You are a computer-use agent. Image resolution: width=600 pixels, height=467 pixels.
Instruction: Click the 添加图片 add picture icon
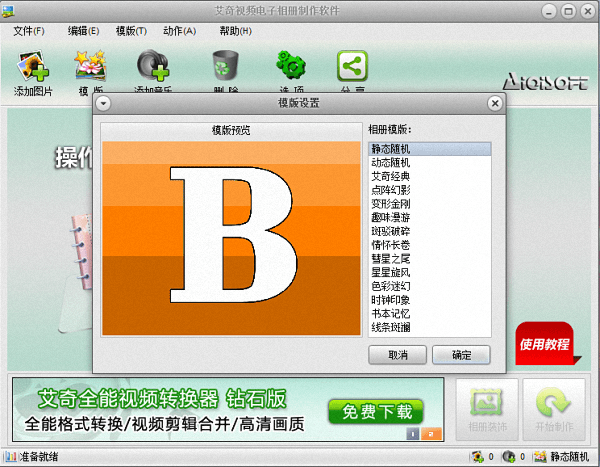(33, 66)
